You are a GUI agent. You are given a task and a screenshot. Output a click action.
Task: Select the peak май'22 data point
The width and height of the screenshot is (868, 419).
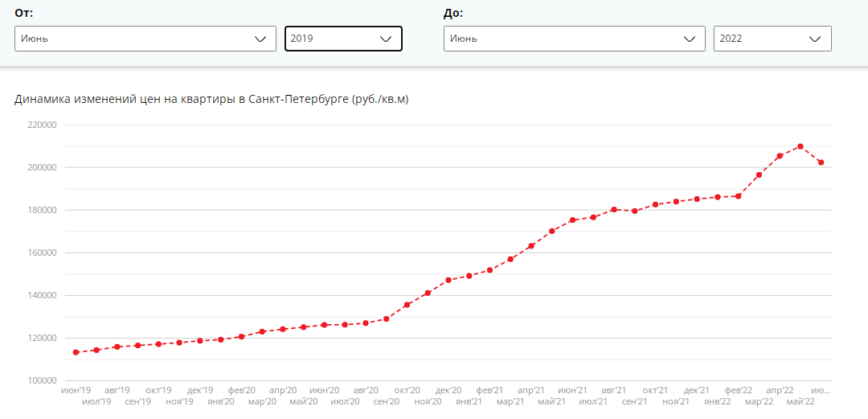pos(800,146)
